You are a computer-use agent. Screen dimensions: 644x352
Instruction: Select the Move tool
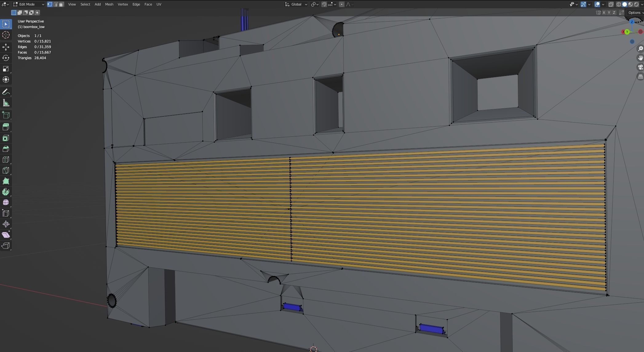click(x=6, y=47)
